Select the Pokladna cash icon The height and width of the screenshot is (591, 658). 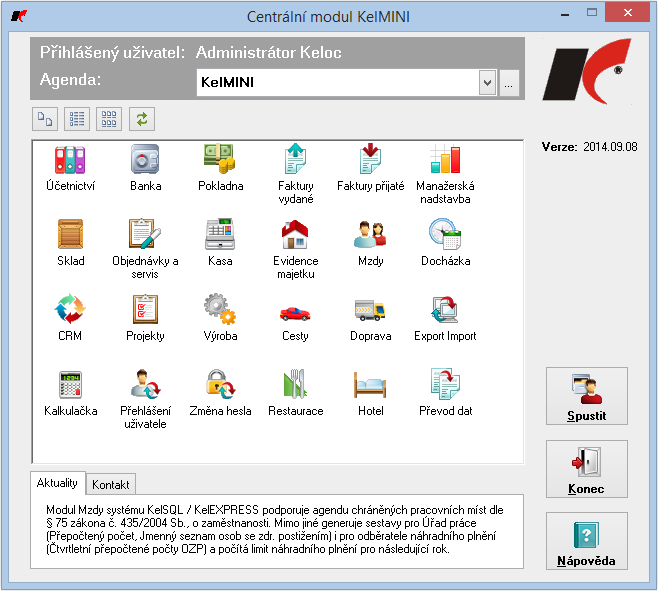click(x=220, y=167)
